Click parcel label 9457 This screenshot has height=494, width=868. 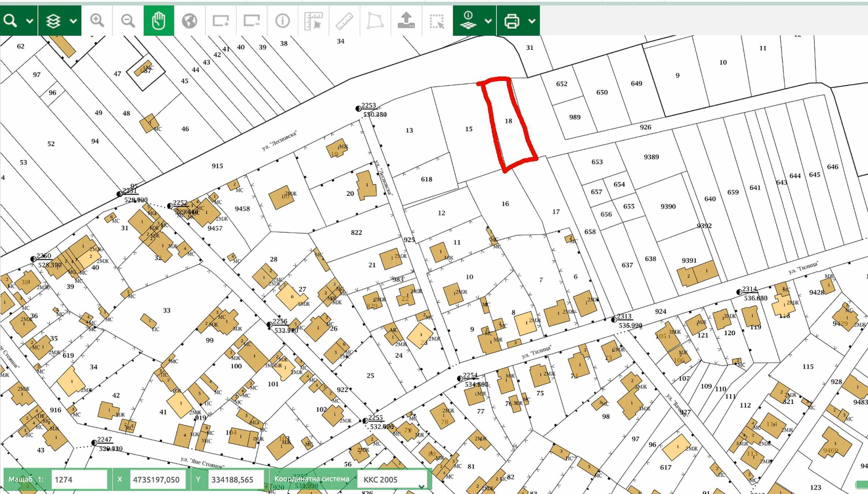[x=215, y=228]
